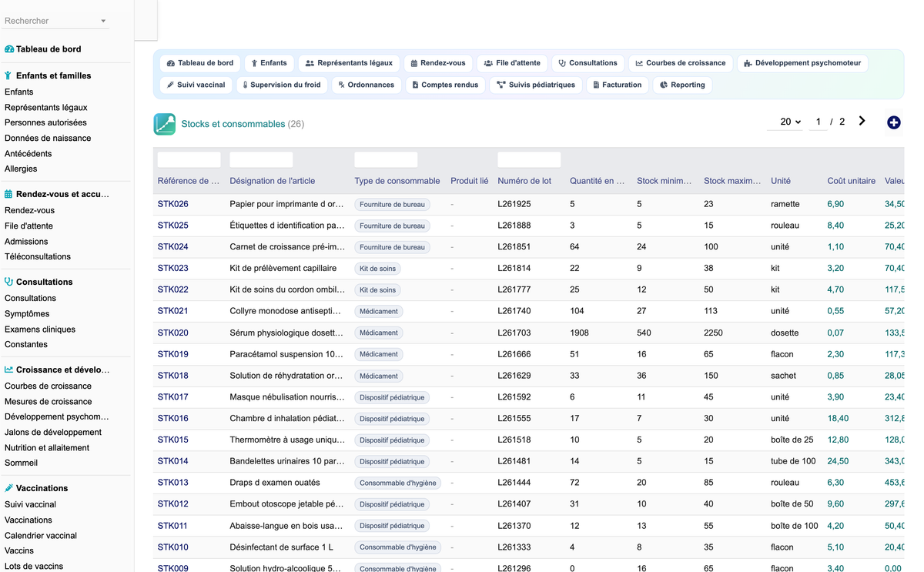The width and height of the screenshot is (924, 572).
Task: Open Suivi vaccinal toolbar shortcut
Action: 196,85
